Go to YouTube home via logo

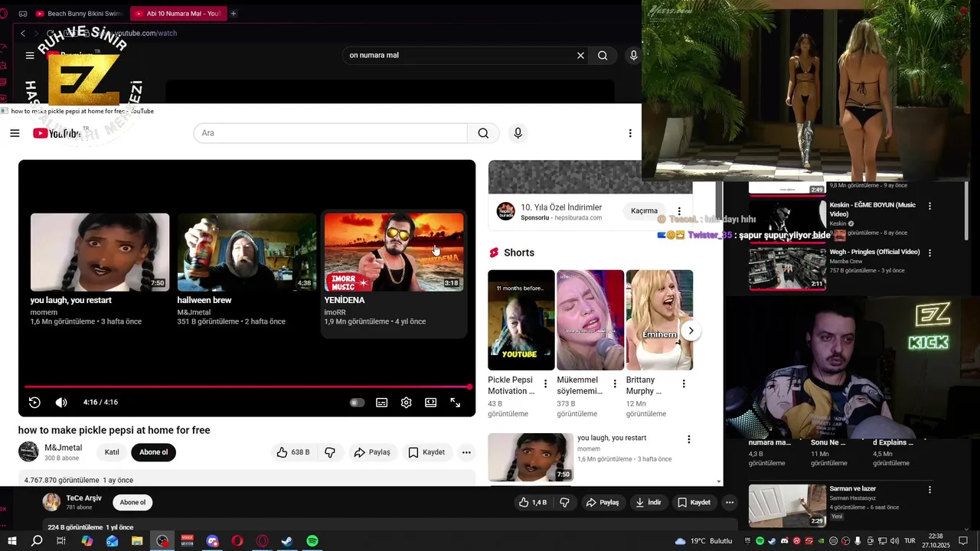pos(57,133)
